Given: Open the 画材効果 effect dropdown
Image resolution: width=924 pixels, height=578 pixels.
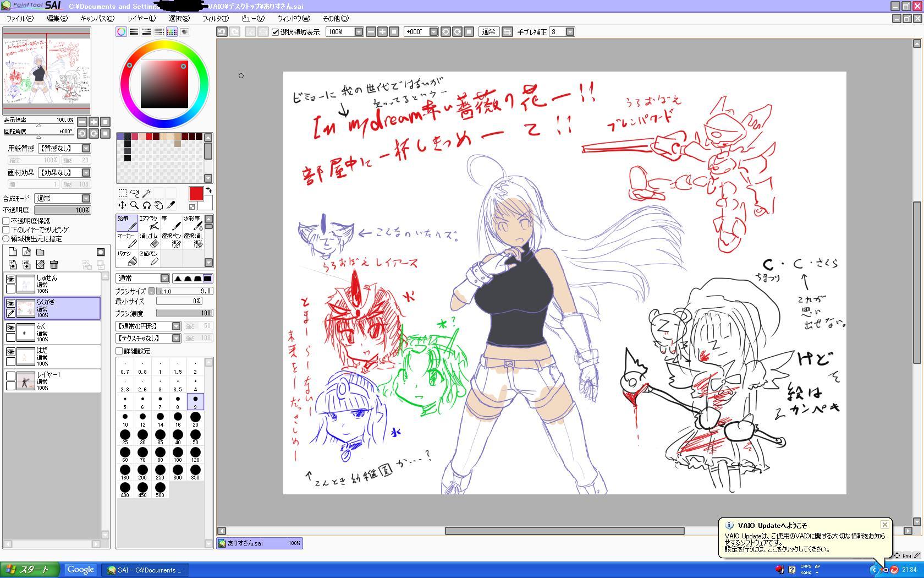Looking at the screenshot, I should [x=64, y=172].
